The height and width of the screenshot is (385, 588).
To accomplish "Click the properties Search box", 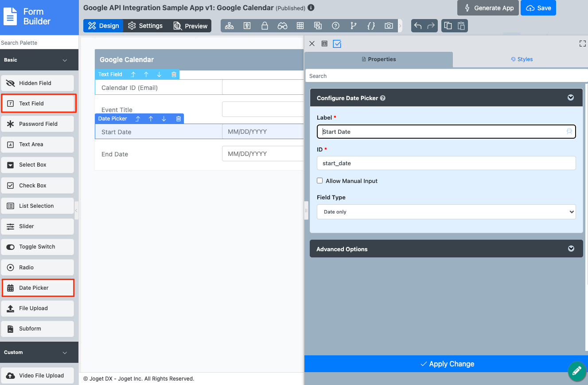I will click(x=446, y=76).
